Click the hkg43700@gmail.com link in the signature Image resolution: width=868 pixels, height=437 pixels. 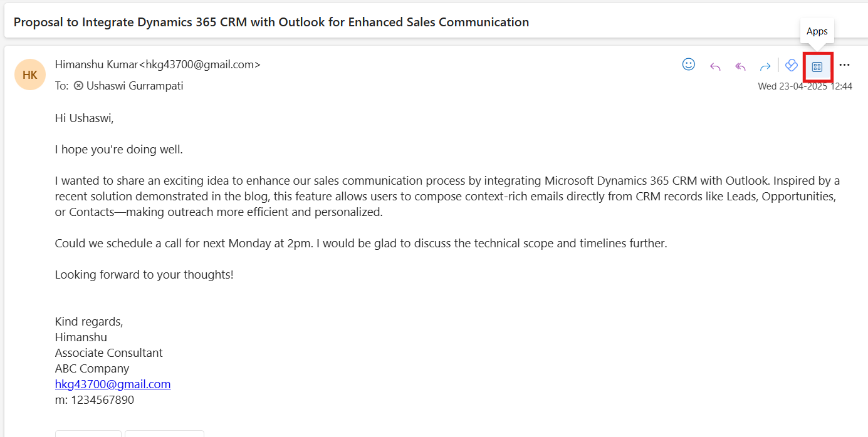113,384
